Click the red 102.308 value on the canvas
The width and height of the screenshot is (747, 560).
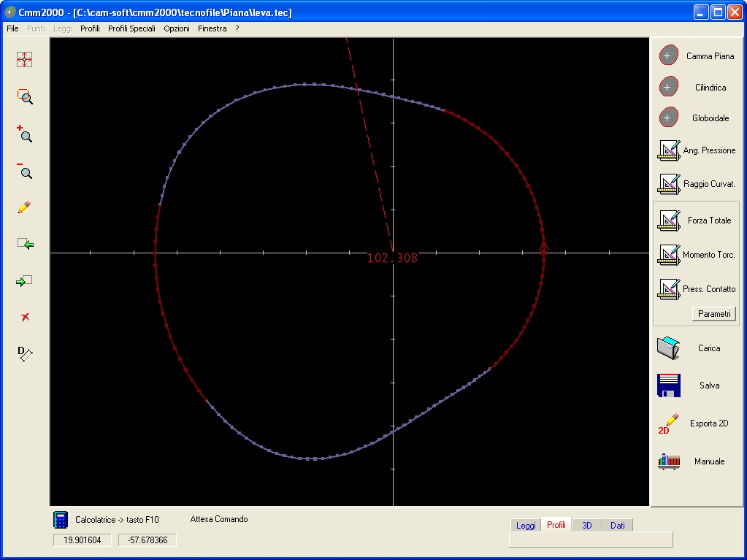393,258
